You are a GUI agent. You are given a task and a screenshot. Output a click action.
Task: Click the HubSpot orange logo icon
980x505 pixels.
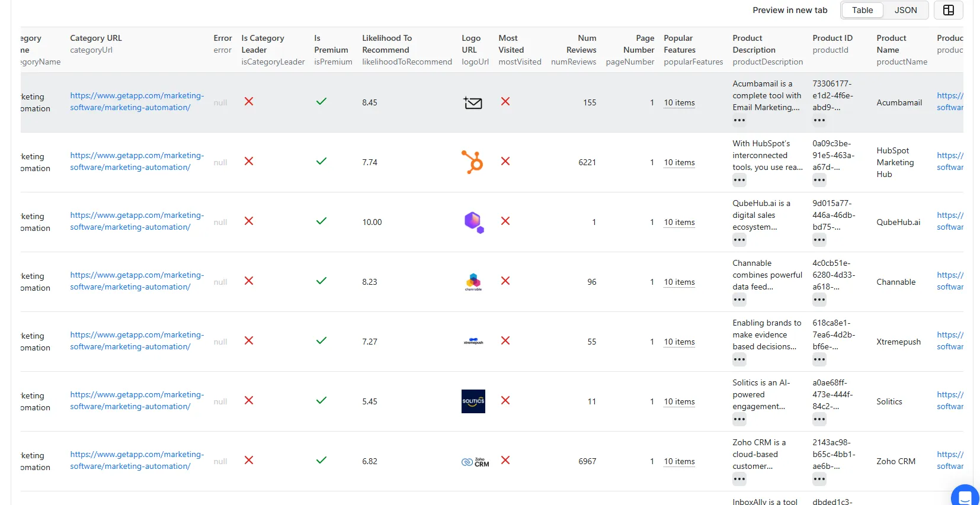[x=472, y=162]
